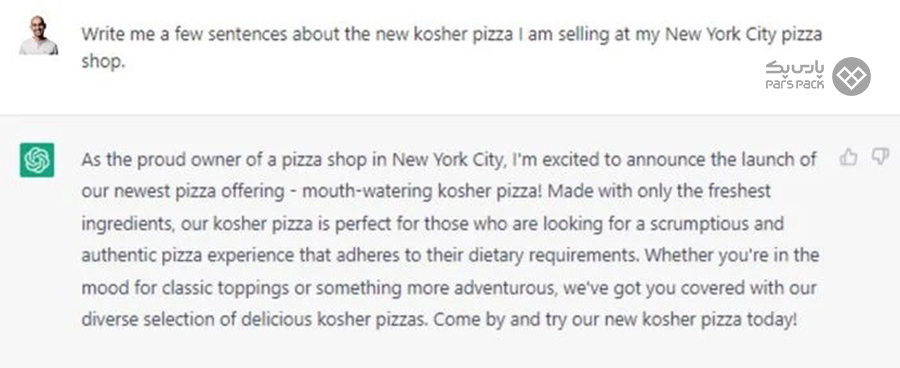Click 'New York City' in the ChatGPT response
Viewport: 900px width, 368px height.
point(448,160)
